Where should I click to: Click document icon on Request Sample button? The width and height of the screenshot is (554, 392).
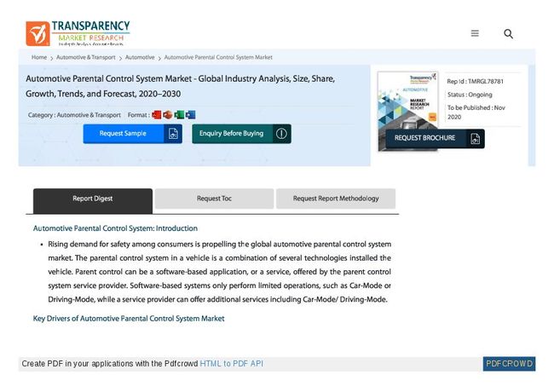[173, 134]
